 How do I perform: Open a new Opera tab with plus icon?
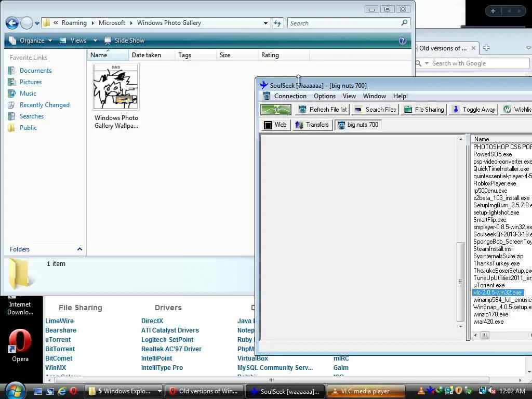click(x=486, y=48)
